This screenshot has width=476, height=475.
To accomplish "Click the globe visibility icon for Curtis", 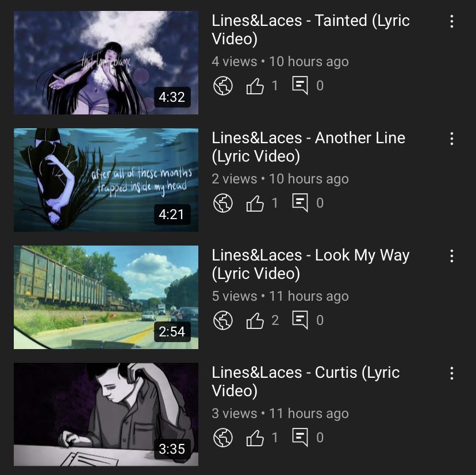I will pyautogui.click(x=223, y=438).
